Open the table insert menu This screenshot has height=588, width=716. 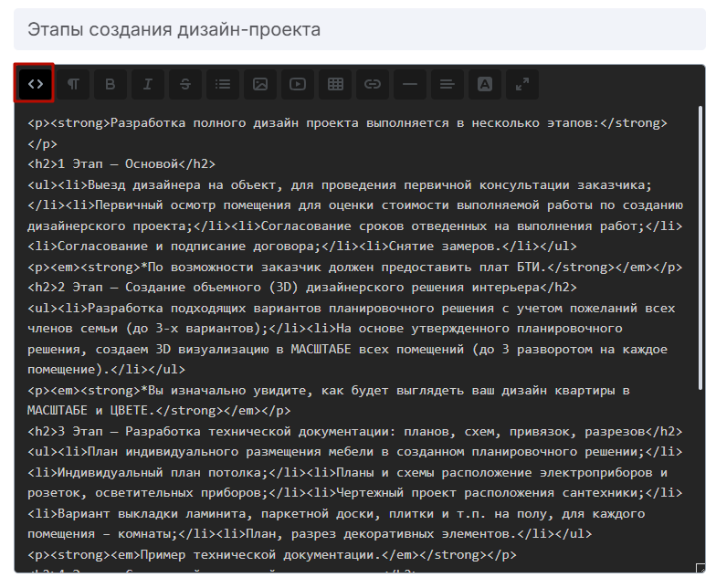click(x=335, y=84)
